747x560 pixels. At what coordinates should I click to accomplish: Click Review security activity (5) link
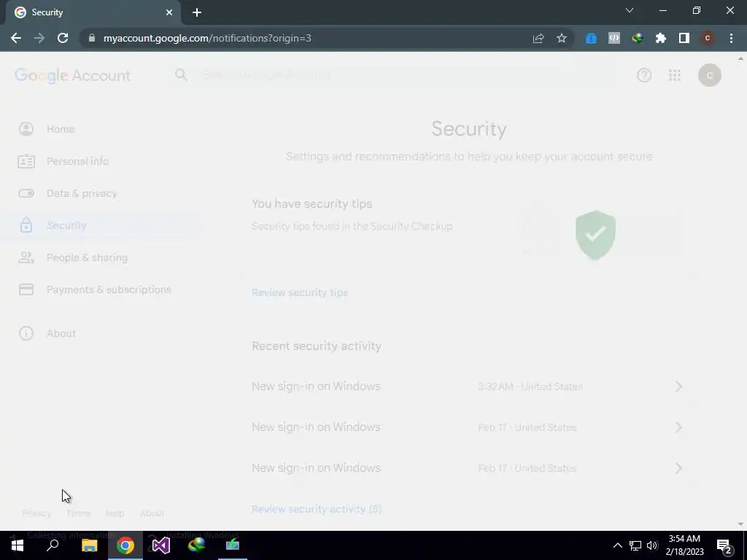(x=317, y=509)
